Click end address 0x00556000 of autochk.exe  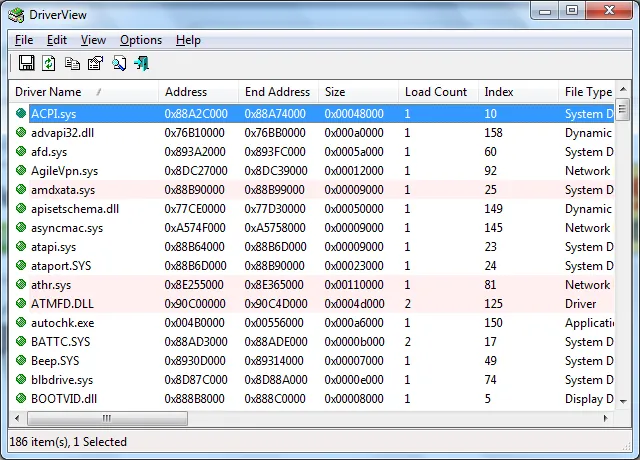tap(274, 322)
